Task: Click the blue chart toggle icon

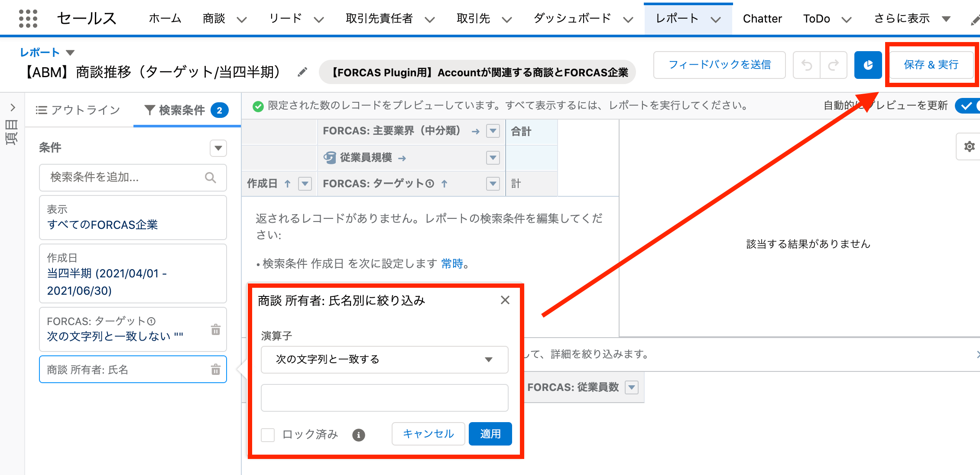Action: coord(868,65)
